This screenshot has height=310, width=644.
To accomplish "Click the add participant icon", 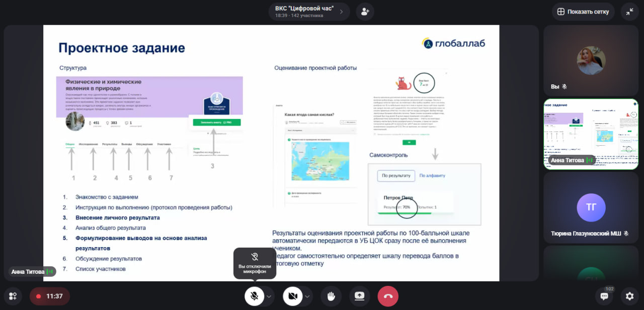I will click(x=365, y=12).
